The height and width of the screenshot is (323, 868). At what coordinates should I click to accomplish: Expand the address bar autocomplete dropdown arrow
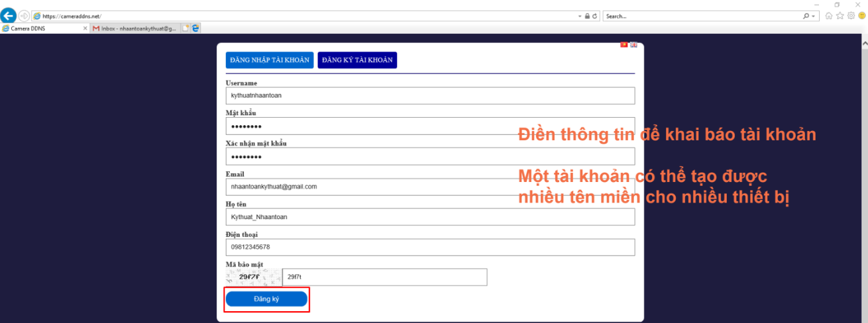tap(579, 16)
